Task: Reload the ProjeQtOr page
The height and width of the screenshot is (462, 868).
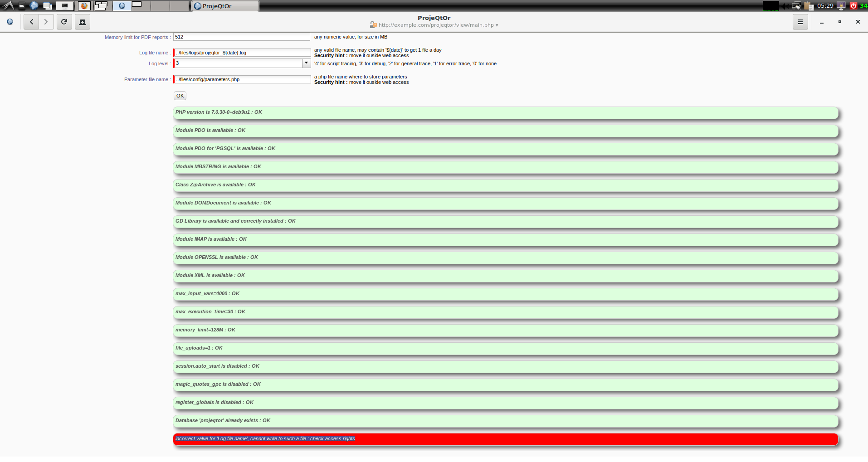Action: [64, 22]
